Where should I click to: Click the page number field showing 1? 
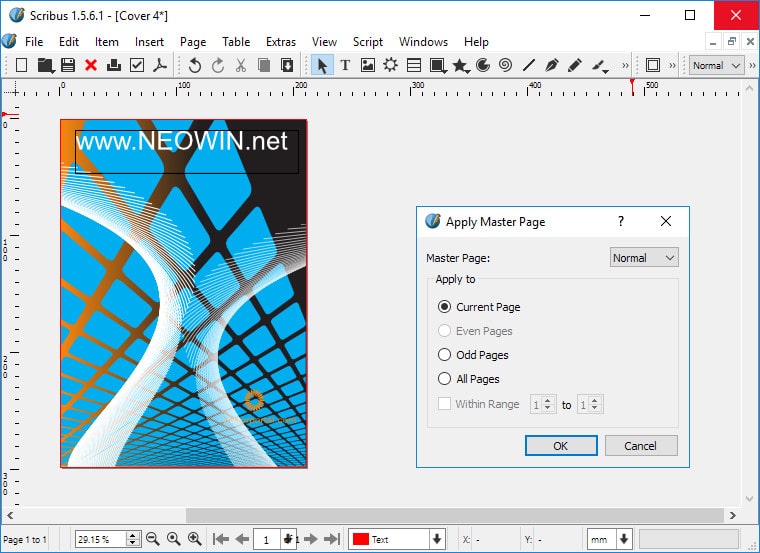267,539
